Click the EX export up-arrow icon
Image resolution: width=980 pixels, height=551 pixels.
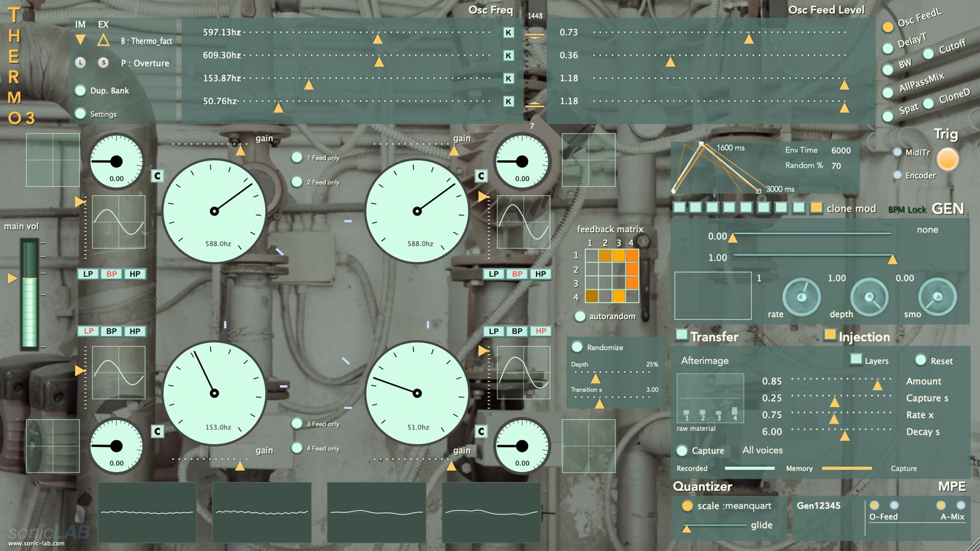[104, 40]
